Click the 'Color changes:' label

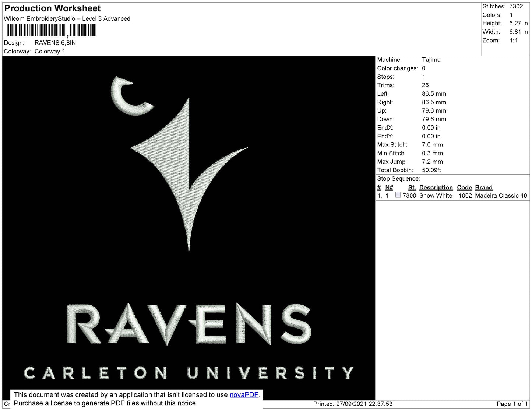point(397,68)
